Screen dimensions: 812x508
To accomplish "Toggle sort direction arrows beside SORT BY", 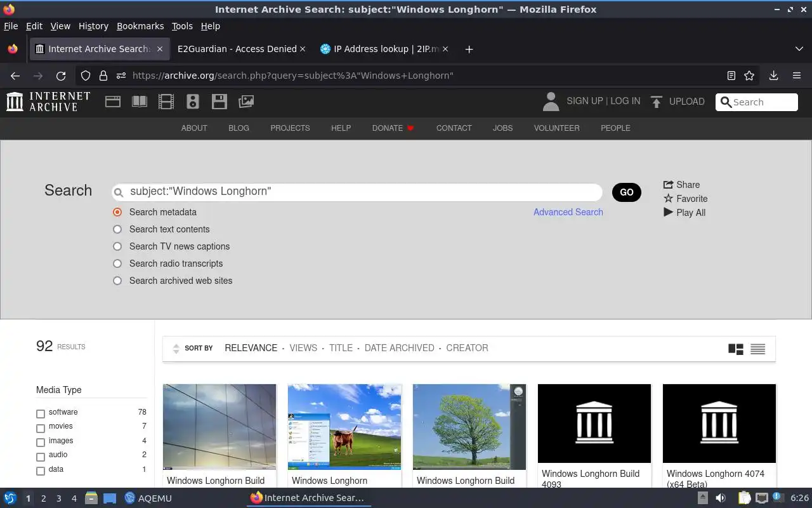I will click(x=176, y=349).
